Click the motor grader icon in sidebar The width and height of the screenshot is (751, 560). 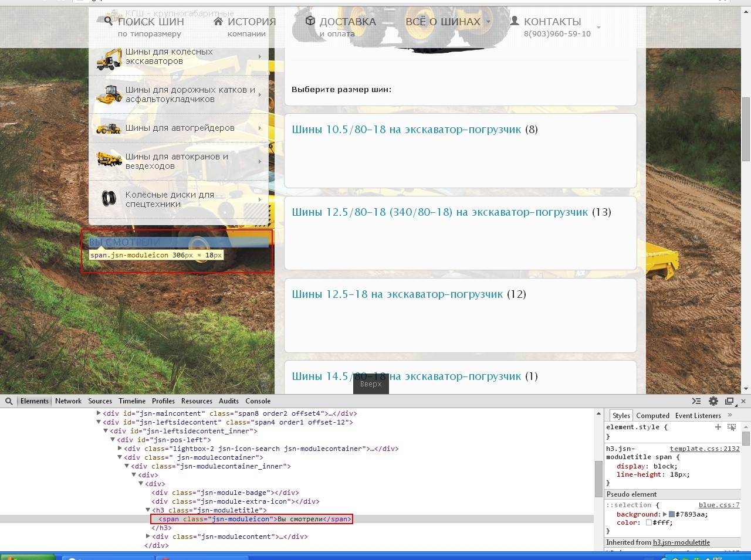(109, 128)
